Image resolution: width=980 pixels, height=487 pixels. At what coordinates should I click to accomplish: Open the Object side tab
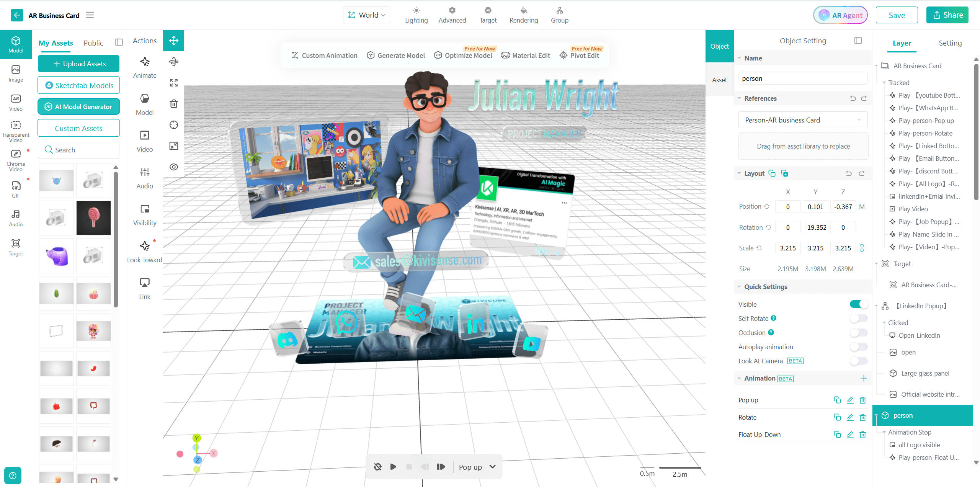click(719, 46)
